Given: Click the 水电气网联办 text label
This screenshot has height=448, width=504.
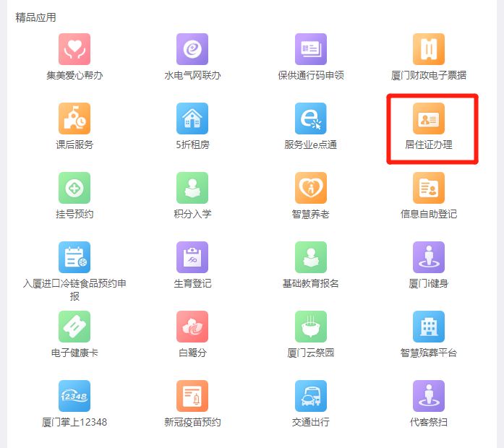Looking at the screenshot, I should click(x=192, y=75).
